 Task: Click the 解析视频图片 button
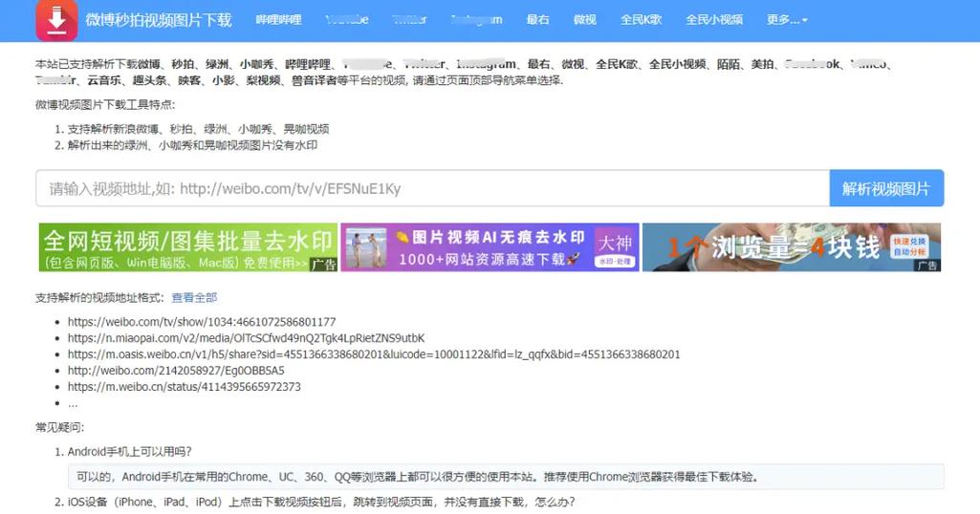[x=886, y=188]
